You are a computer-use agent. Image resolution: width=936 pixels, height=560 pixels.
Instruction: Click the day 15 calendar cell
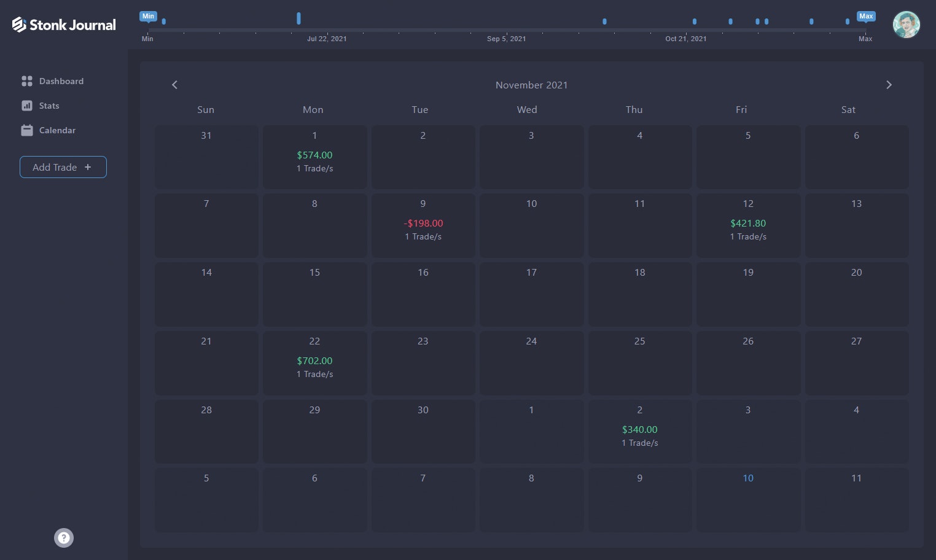point(314,294)
